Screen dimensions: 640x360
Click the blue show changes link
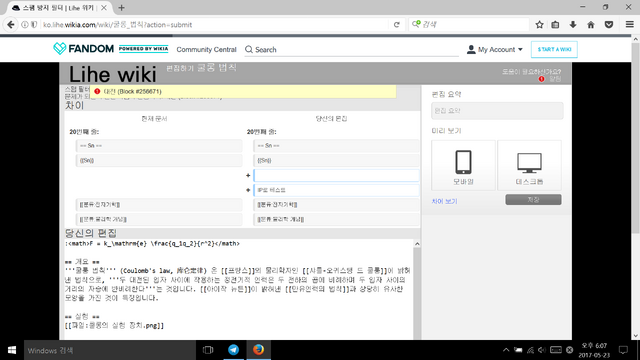pyautogui.click(x=444, y=201)
